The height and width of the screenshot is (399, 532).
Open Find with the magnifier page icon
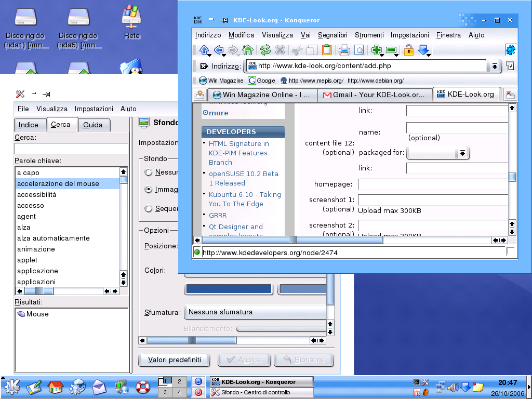359,50
